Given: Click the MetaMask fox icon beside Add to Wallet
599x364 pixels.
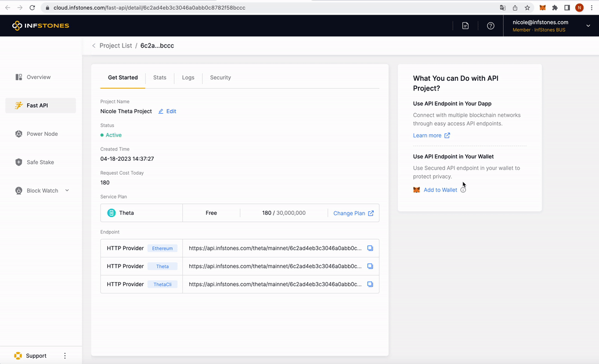Looking at the screenshot, I should (x=416, y=190).
